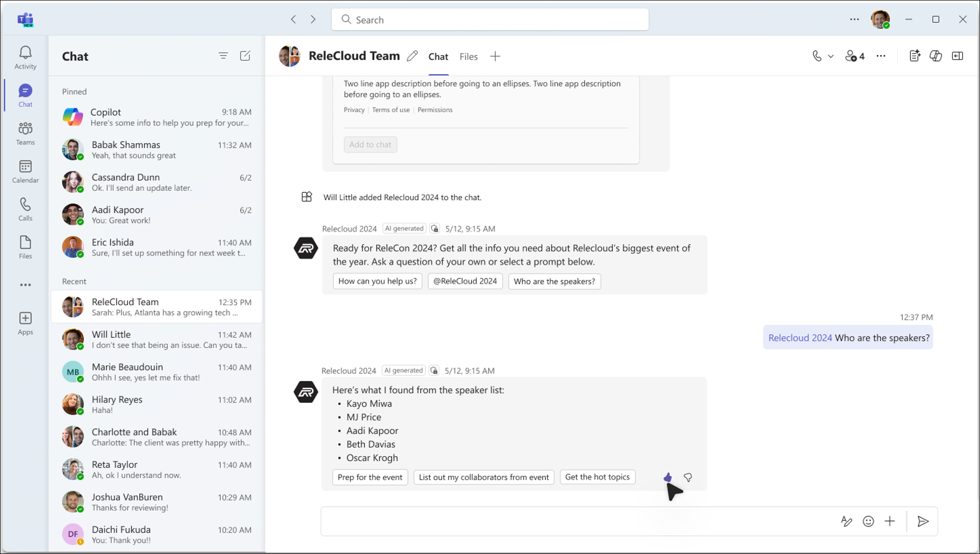This screenshot has height=554, width=980.
Task: Click 'Prep for the event' button
Action: coord(370,476)
